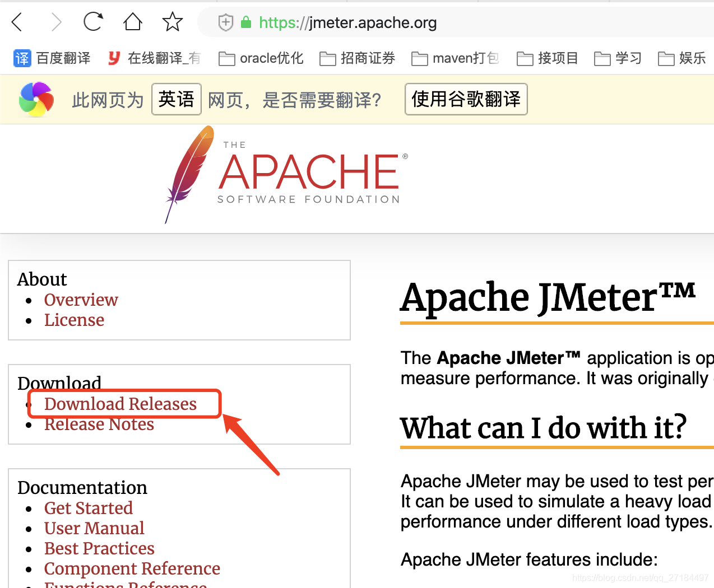Reload the page with the refresh icon

coord(93,22)
